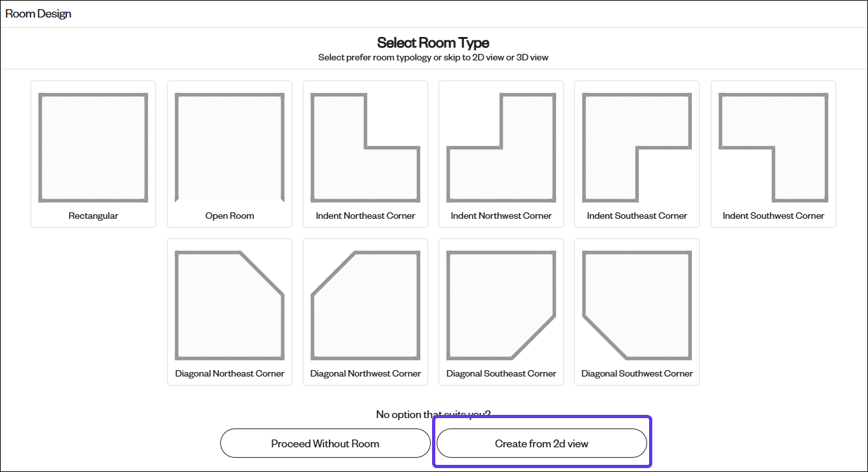Click the Diagonal Northeast Corner label
868x472 pixels.
(x=229, y=373)
